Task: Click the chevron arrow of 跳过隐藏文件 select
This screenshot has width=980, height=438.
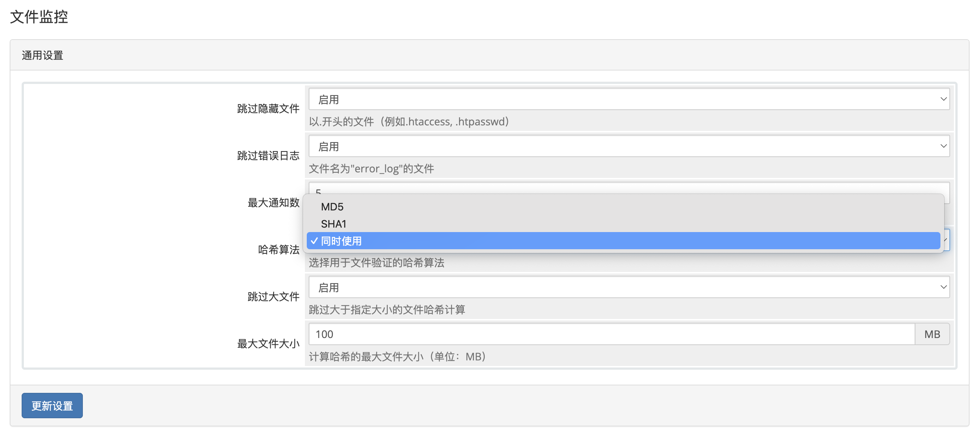Action: (943, 99)
